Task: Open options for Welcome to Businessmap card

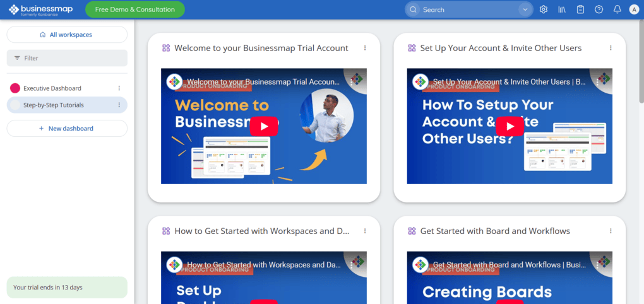Action: coord(365,48)
